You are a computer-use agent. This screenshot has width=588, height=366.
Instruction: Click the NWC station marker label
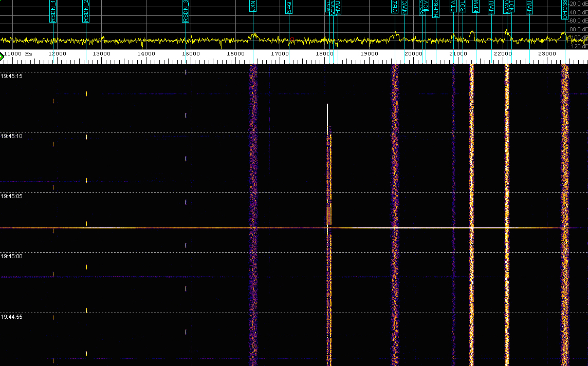404,7
